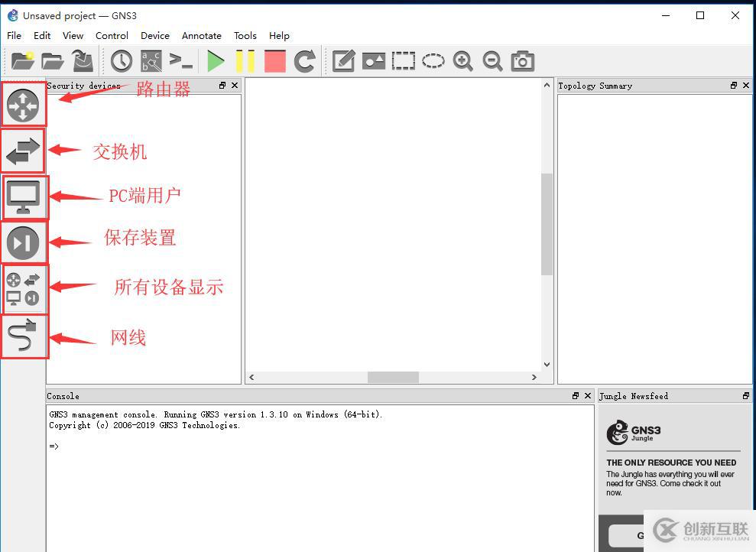Open console to all devices icon
The height and width of the screenshot is (552, 756).
[x=181, y=61]
